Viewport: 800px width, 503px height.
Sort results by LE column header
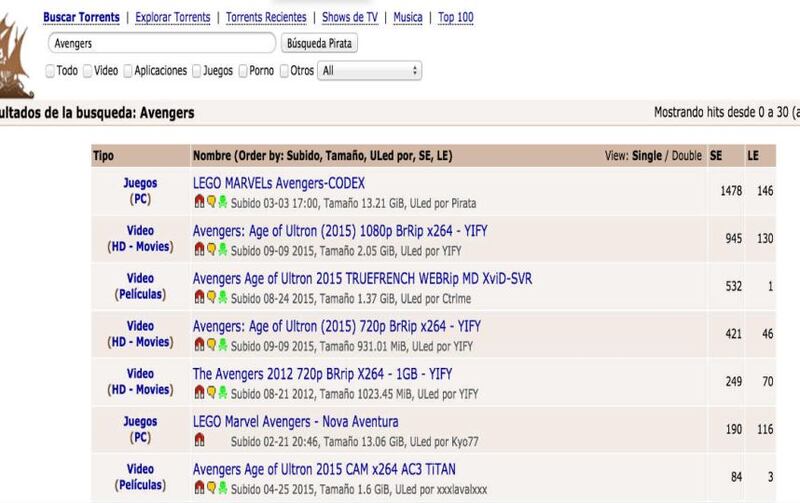[x=753, y=156]
